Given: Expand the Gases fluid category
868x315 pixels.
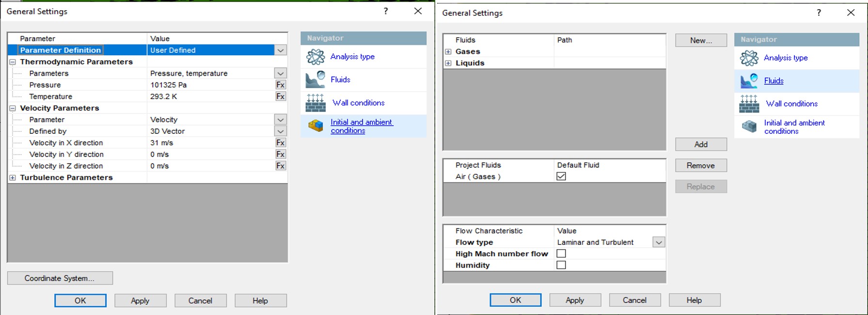Looking at the screenshot, I should pos(448,52).
